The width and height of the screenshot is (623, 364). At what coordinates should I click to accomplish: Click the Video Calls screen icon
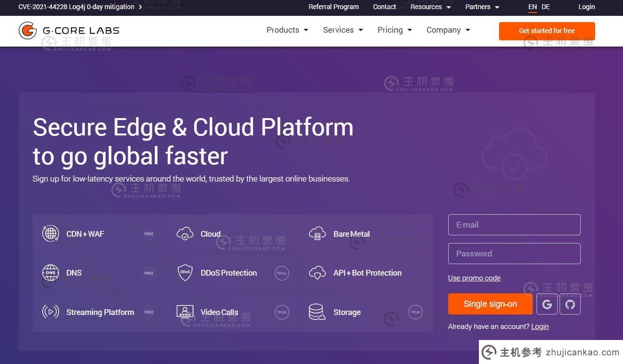(x=185, y=312)
